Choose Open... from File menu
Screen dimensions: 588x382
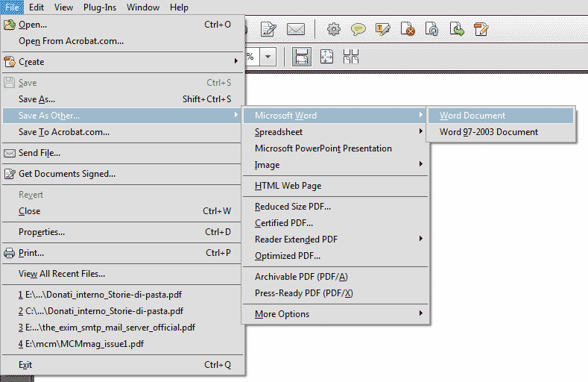coord(122,25)
